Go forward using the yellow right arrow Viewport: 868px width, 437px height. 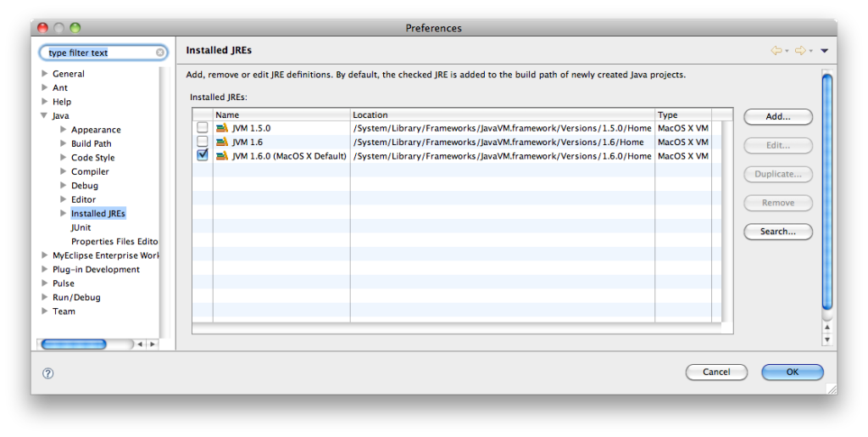click(800, 50)
